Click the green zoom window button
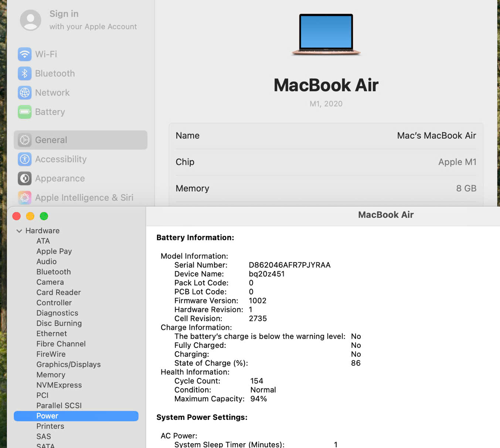Image resolution: width=500 pixels, height=448 pixels. pyautogui.click(x=44, y=216)
